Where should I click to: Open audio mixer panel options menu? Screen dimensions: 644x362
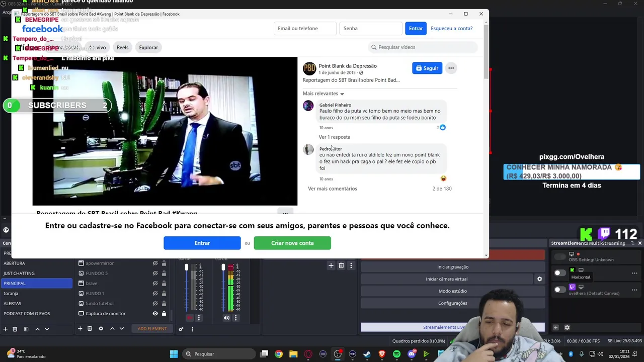192,329
